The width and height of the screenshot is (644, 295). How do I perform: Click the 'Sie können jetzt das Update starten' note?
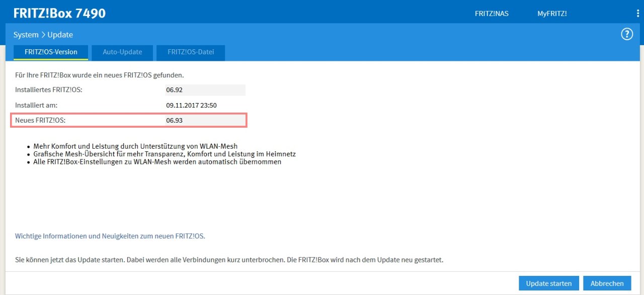(229, 260)
